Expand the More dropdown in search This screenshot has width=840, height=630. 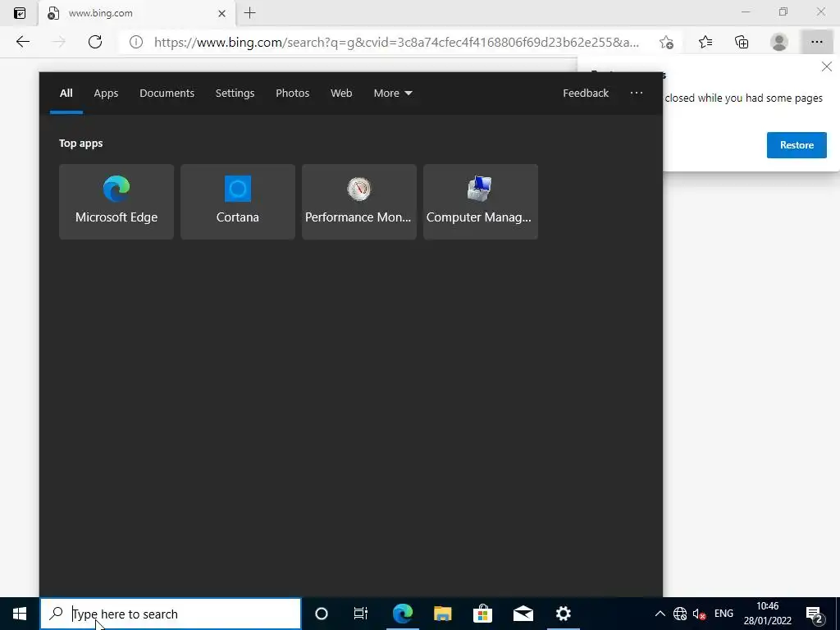[393, 94]
